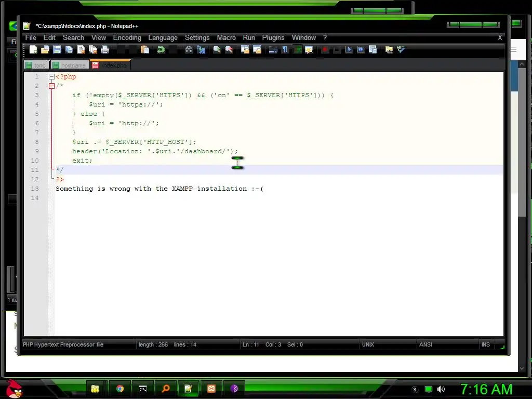Close the current document via toolbar icon
The width and height of the screenshot is (532, 399).
pos(81,49)
